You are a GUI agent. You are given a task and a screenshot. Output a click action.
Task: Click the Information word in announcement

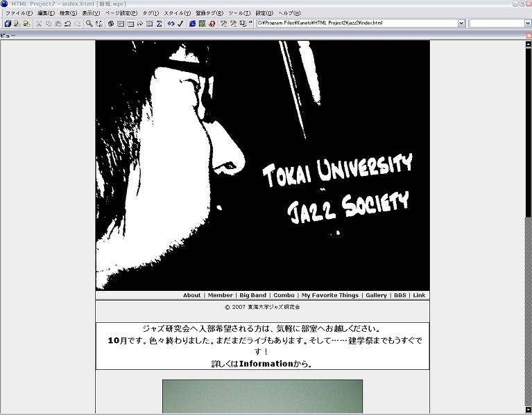[266, 364]
